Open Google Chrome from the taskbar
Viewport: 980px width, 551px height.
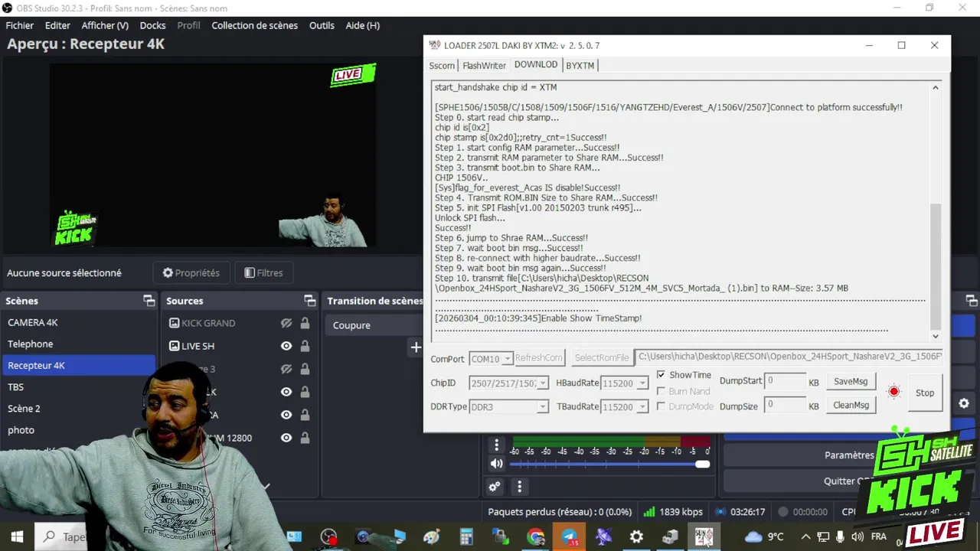[536, 537]
